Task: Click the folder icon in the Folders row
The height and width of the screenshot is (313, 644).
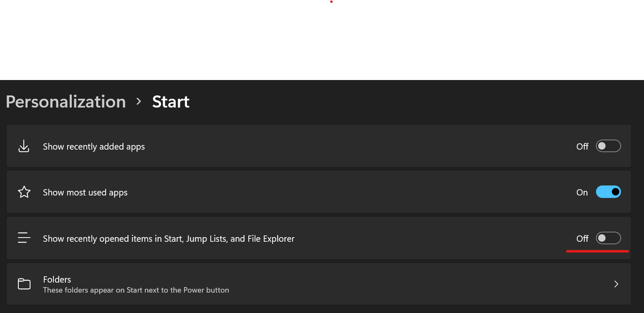Action: [24, 284]
